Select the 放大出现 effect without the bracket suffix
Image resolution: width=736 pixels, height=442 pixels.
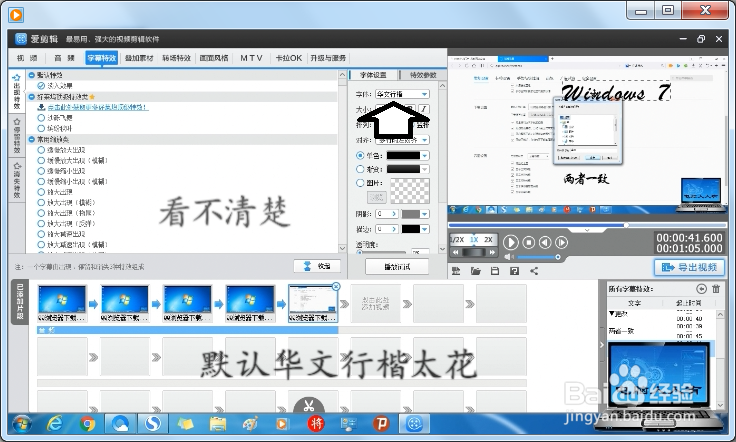pyautogui.click(x=41, y=192)
